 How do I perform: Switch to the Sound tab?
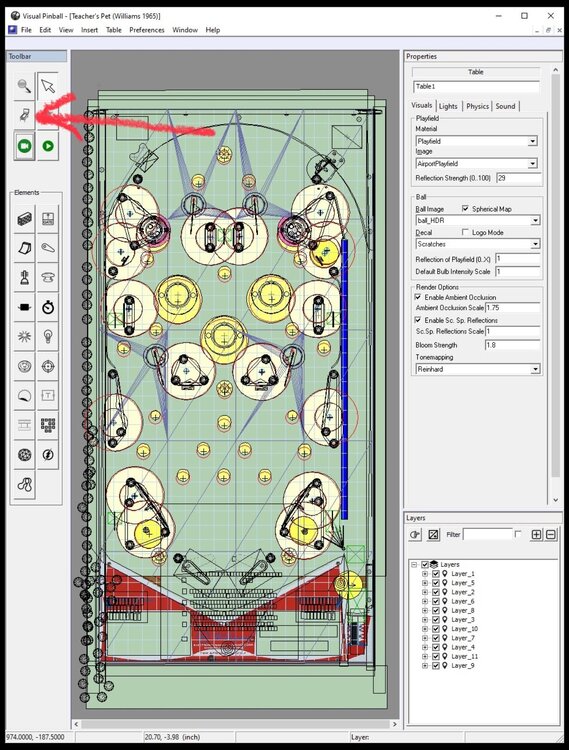click(505, 106)
